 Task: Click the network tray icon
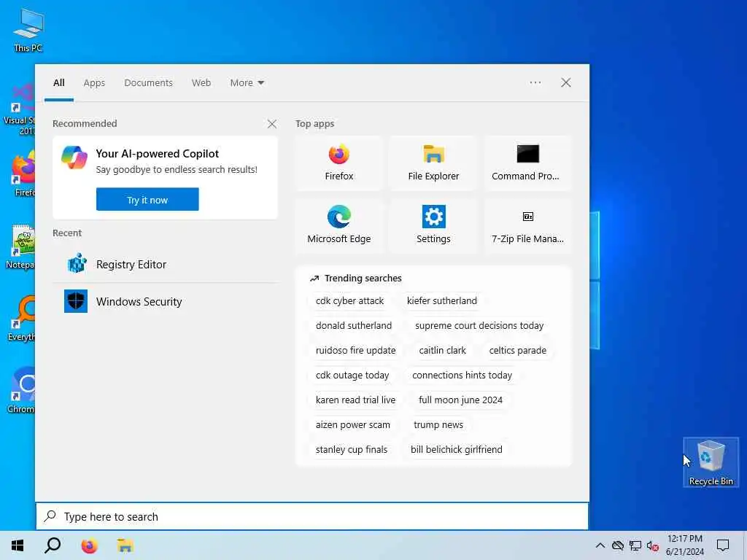(x=635, y=545)
